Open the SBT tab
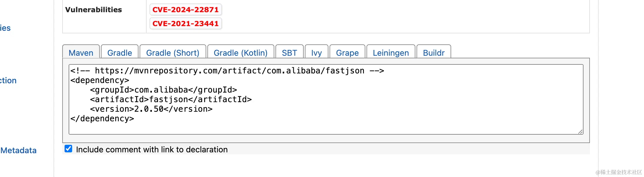 [289, 53]
